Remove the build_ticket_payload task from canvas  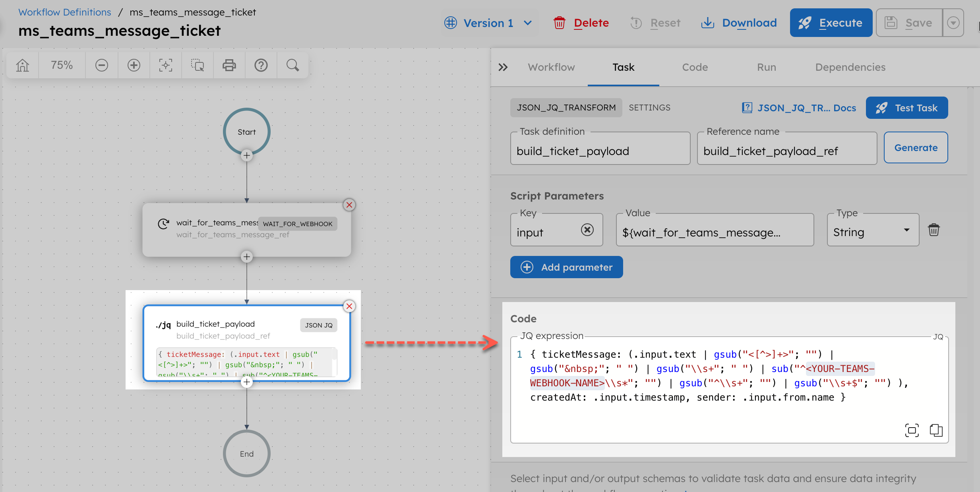[x=349, y=306]
